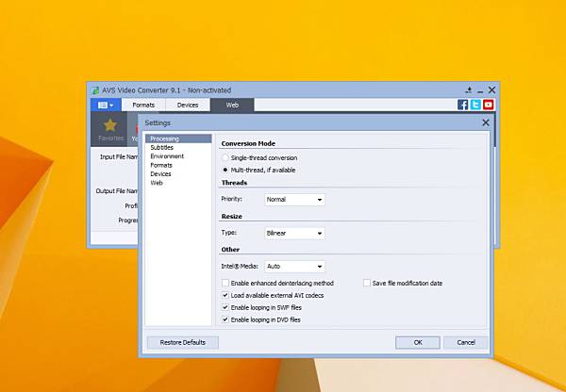Click the Threads section heading
The height and width of the screenshot is (392, 566).
234,183
